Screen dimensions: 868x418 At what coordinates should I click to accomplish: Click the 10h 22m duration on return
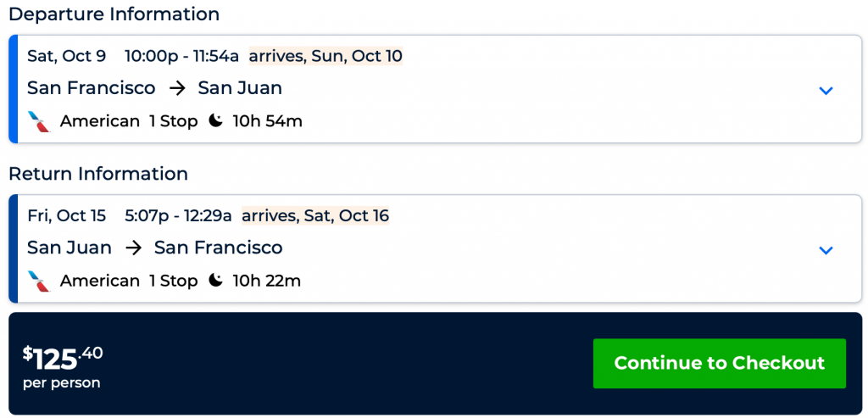click(x=266, y=281)
